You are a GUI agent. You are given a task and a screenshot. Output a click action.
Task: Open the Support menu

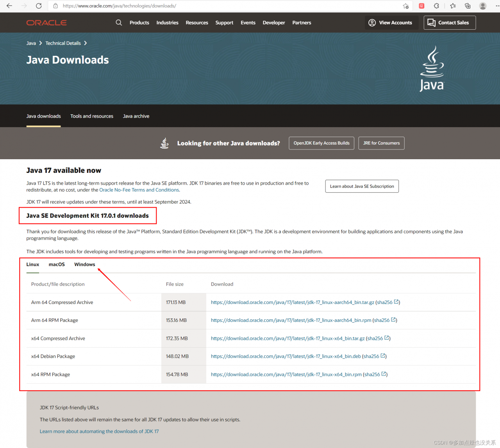224,23
